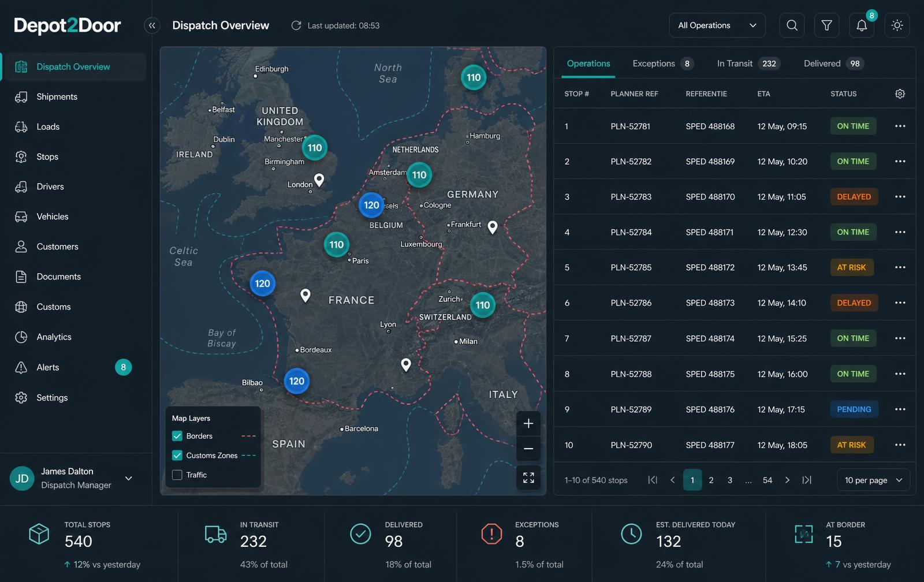Image resolution: width=924 pixels, height=582 pixels.
Task: Expand the James Dalton user menu
Action: coord(129,478)
